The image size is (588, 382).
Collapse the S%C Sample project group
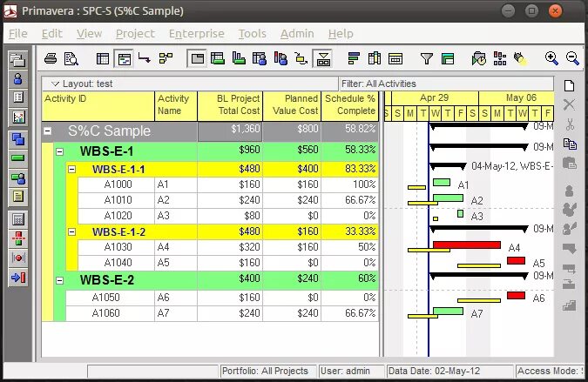[48, 131]
